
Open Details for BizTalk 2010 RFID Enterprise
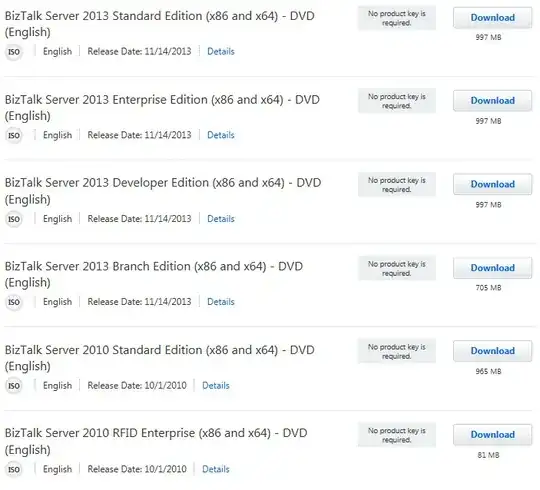[216, 469]
